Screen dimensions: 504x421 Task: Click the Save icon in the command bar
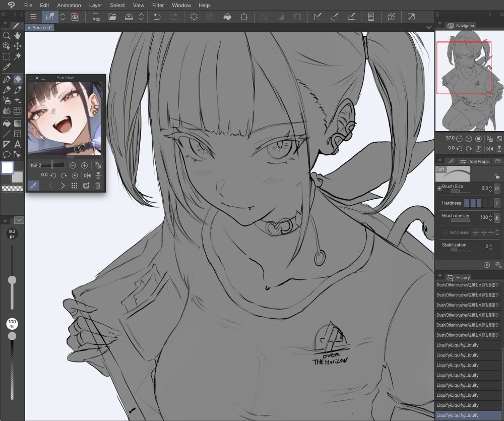tap(129, 17)
